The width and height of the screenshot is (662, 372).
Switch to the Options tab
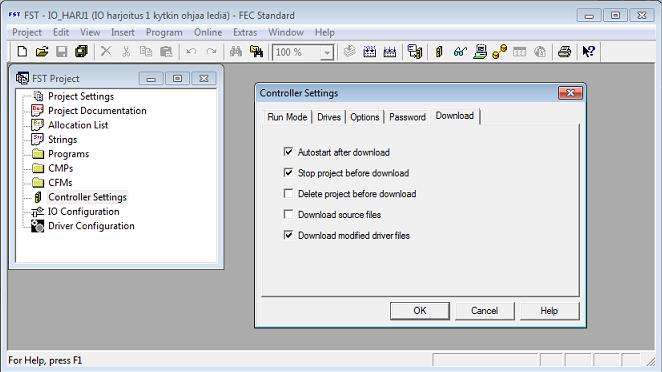pyautogui.click(x=365, y=117)
